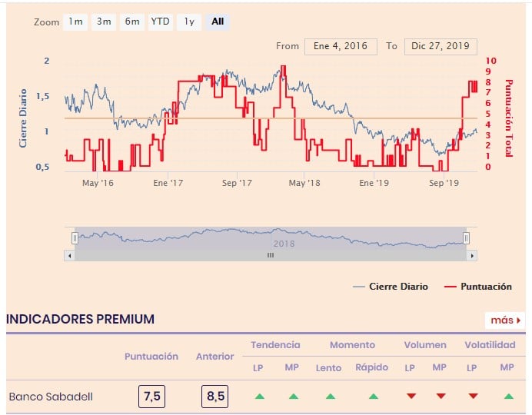Screen dimensions: 532x415
Task: Click the Tendencia column header
Action: coord(275,345)
